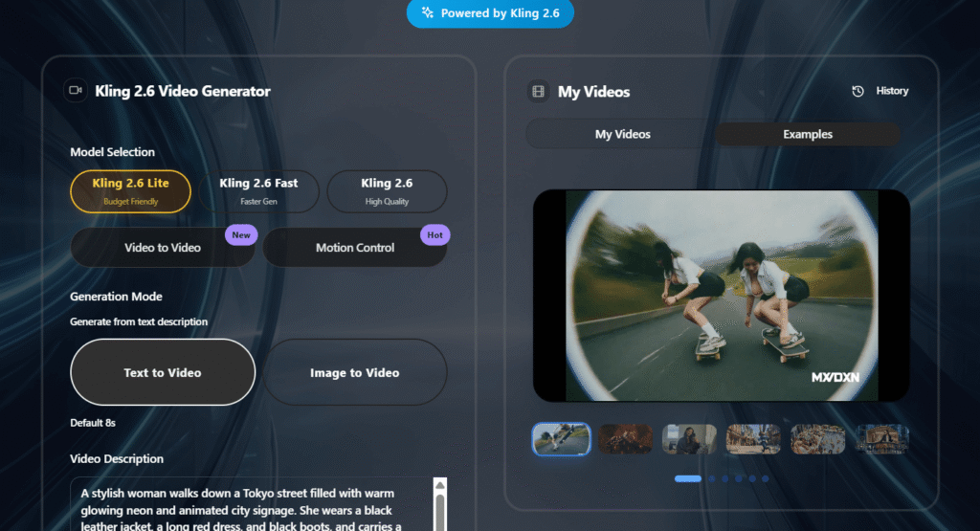The width and height of the screenshot is (980, 531).
Task: Choose Image to Video generation mode
Action: pos(355,372)
